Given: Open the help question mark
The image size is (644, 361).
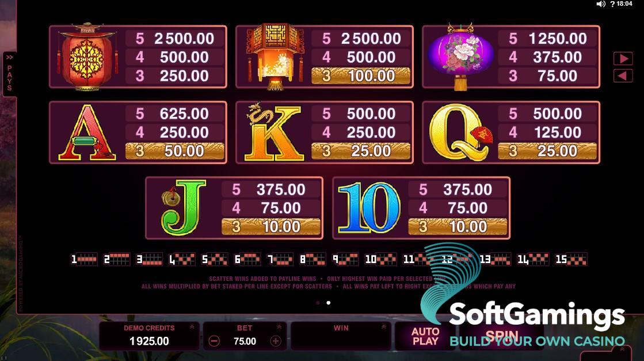Looking at the screenshot, I should point(612,4).
